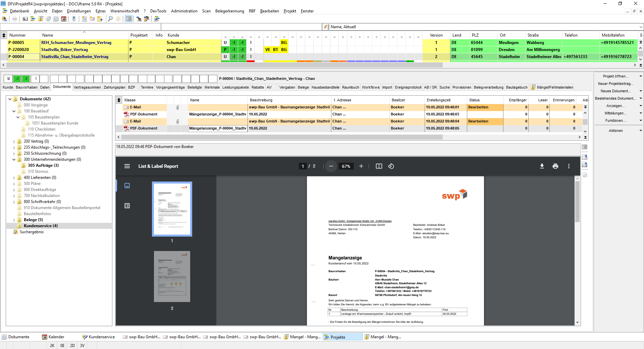Zoom in on the PDF document
Image resolution: width=644 pixels, height=349 pixels.
(361, 166)
